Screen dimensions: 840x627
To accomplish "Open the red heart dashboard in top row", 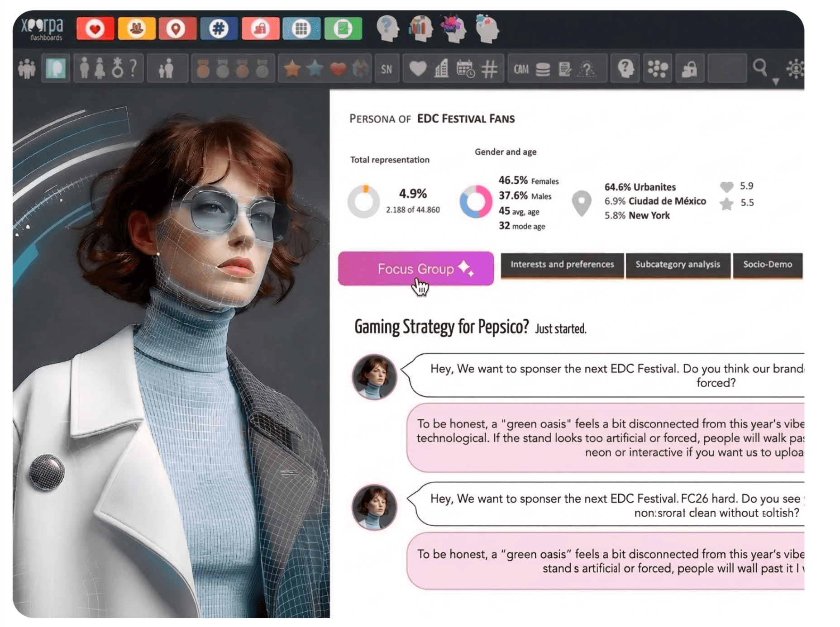I will (95, 29).
